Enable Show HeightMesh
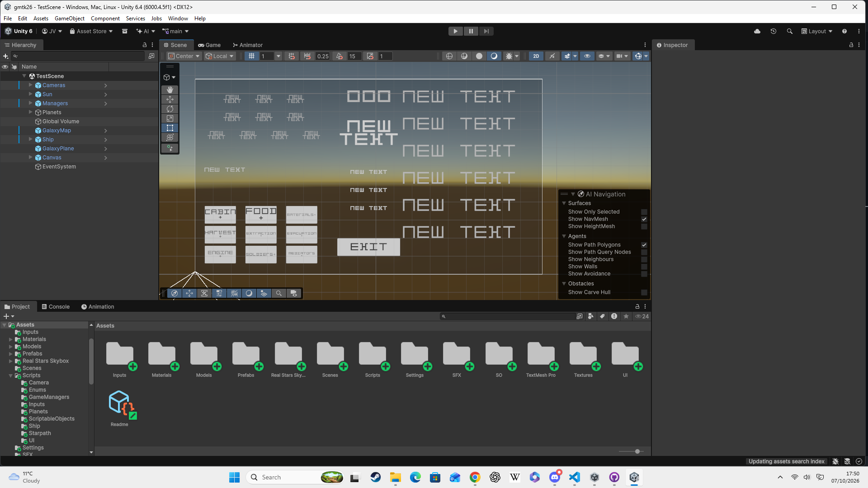This screenshot has height=488, width=868. (x=644, y=226)
